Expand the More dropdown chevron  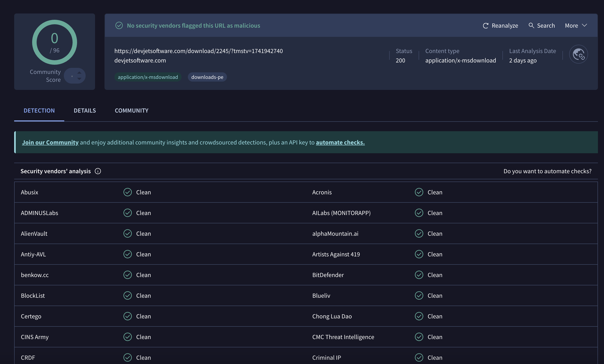[x=584, y=25]
